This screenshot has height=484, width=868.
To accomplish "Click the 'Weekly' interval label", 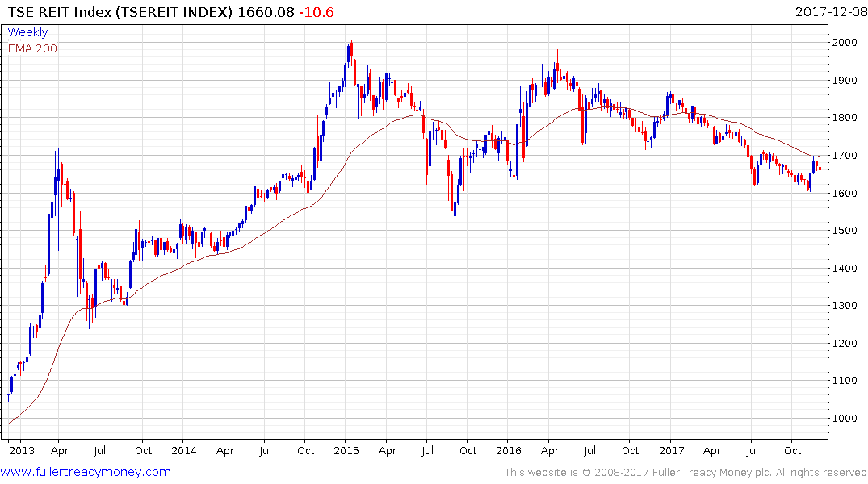I will point(27,32).
